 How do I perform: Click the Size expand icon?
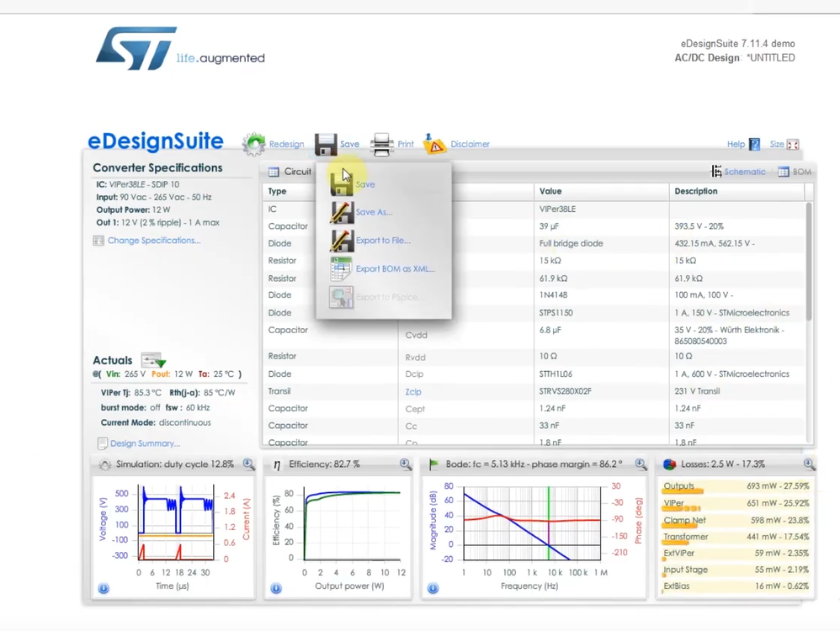click(x=793, y=144)
